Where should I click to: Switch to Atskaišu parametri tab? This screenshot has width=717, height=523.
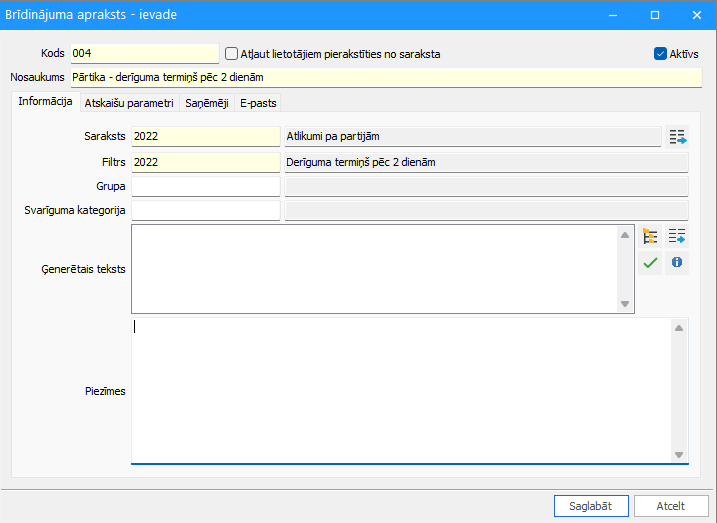[129, 103]
